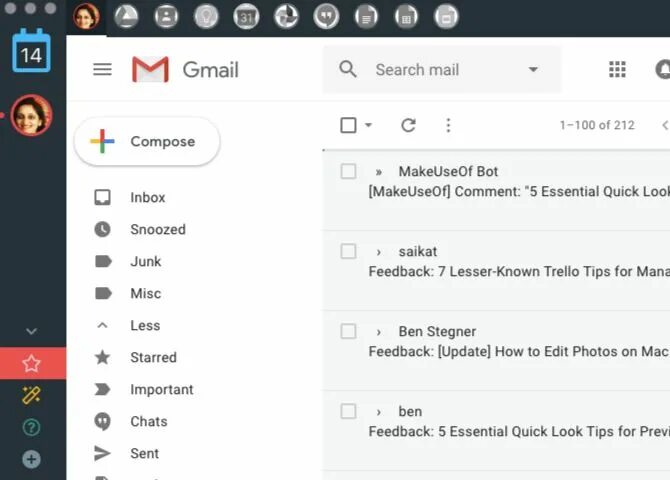Toggle importance marker on ben email
The image size is (670, 480).
coord(378,412)
